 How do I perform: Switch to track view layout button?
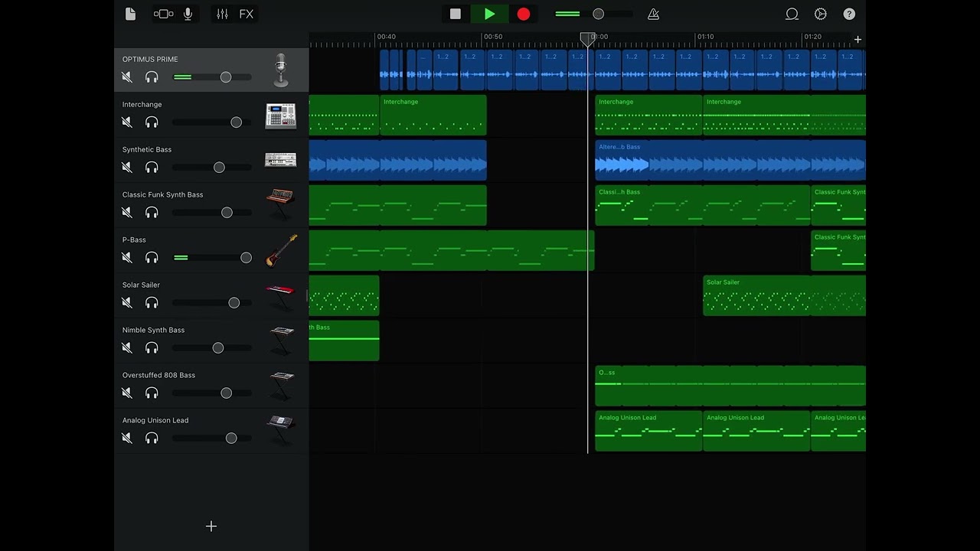(163, 14)
